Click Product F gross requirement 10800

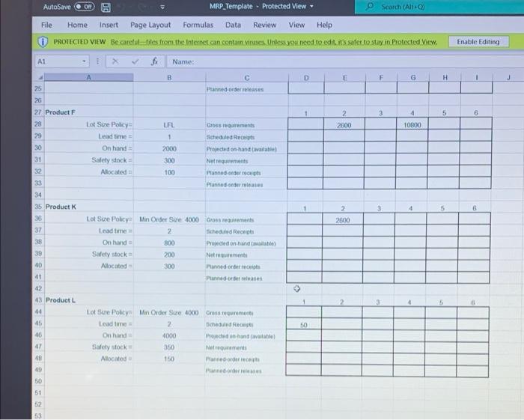coord(412,125)
